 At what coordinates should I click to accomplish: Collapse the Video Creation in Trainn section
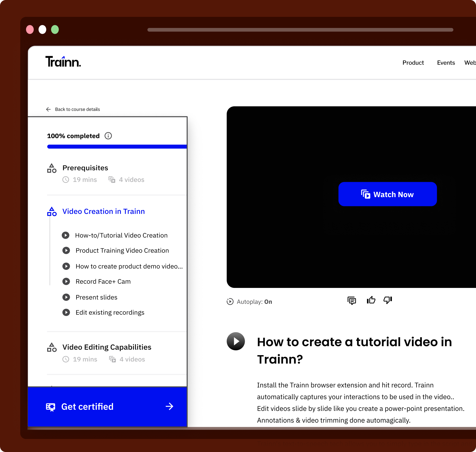click(104, 211)
